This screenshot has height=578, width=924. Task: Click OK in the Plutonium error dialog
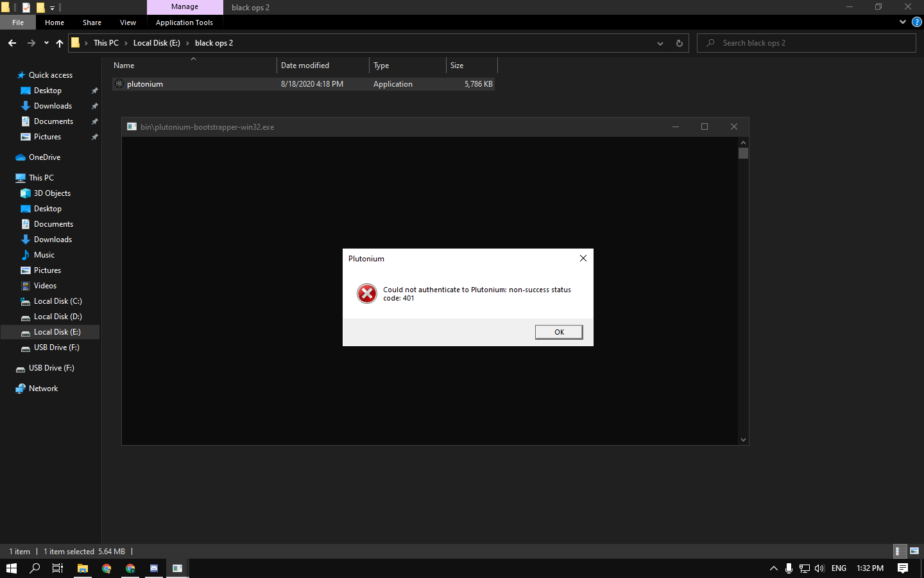559,332
